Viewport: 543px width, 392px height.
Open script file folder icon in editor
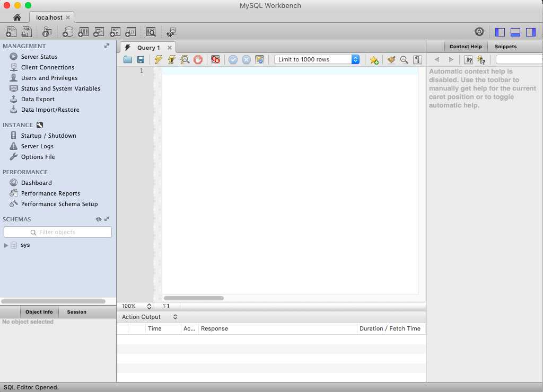click(127, 59)
